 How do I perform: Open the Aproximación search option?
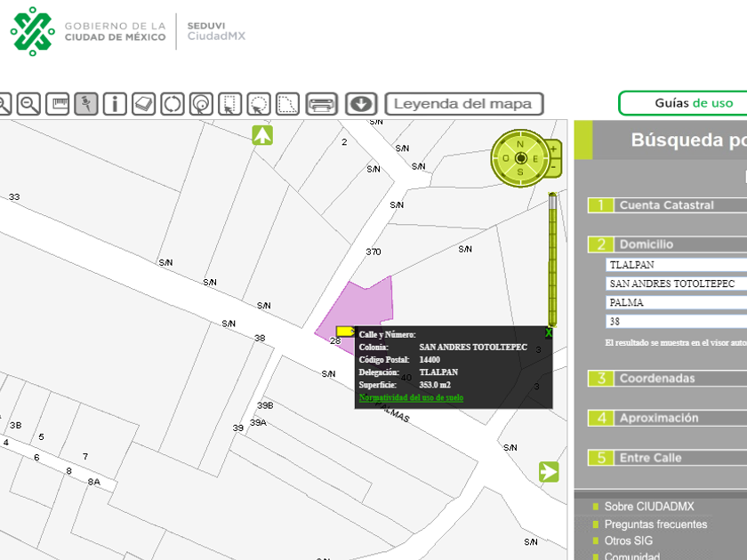[x=658, y=418]
